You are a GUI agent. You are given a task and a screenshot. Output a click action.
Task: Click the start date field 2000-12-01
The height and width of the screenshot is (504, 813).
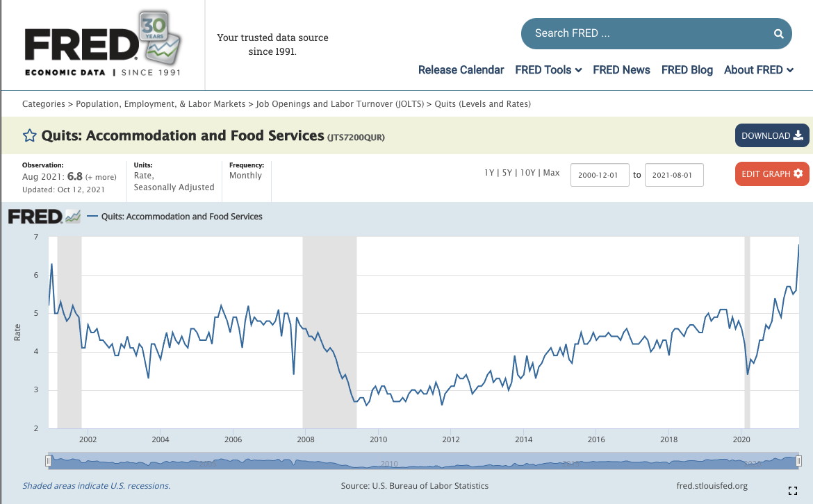click(600, 175)
